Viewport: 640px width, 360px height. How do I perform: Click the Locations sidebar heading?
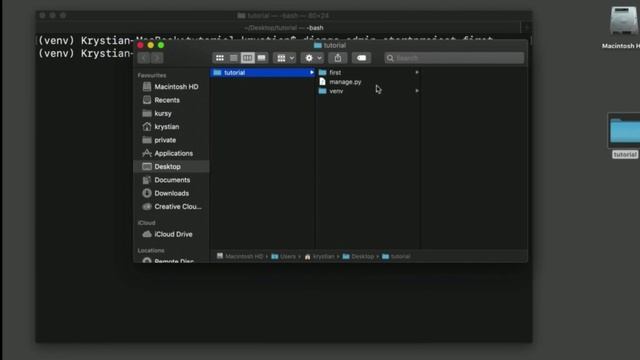coord(151,251)
